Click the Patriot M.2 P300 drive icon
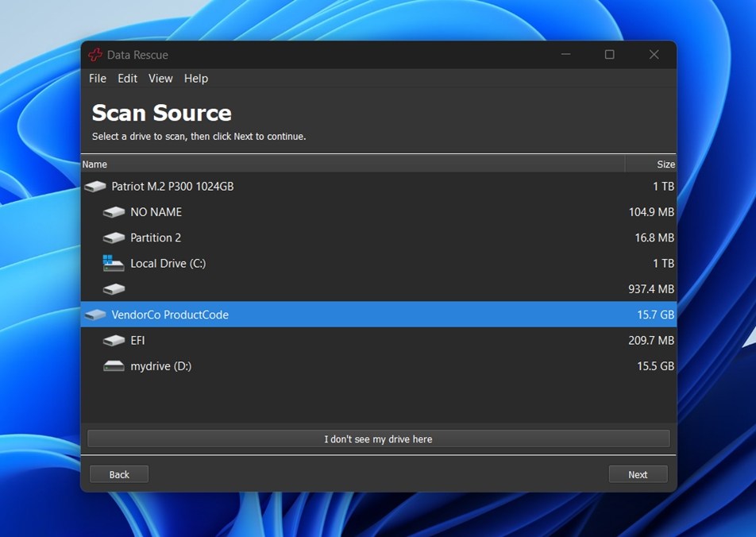Viewport: 756px width, 537px height. (95, 187)
